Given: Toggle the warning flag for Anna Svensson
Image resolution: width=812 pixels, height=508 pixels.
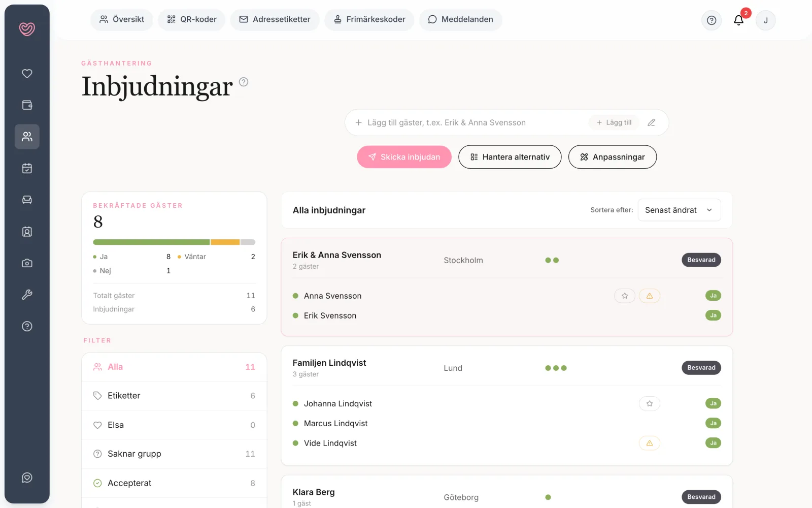Looking at the screenshot, I should click(649, 296).
